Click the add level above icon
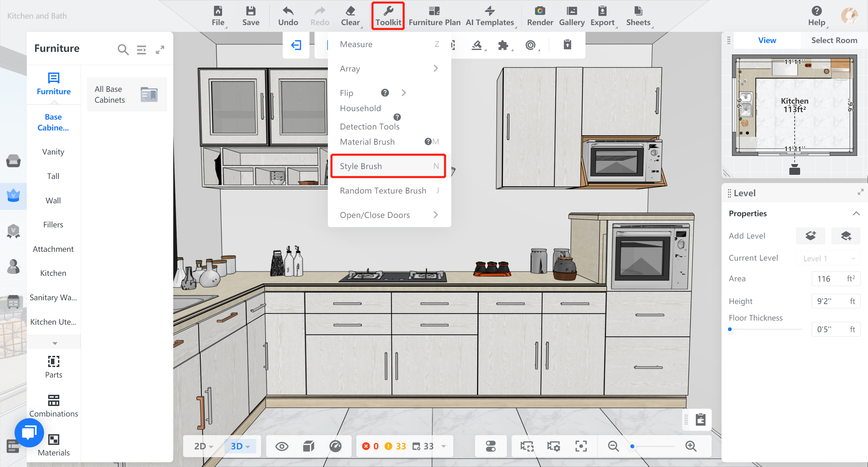868x467 pixels. tap(811, 236)
